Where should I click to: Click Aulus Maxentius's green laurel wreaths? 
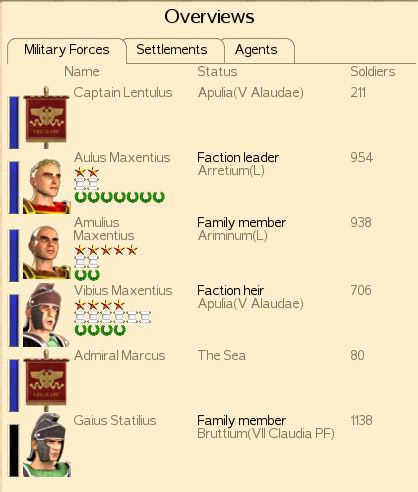tap(120, 197)
